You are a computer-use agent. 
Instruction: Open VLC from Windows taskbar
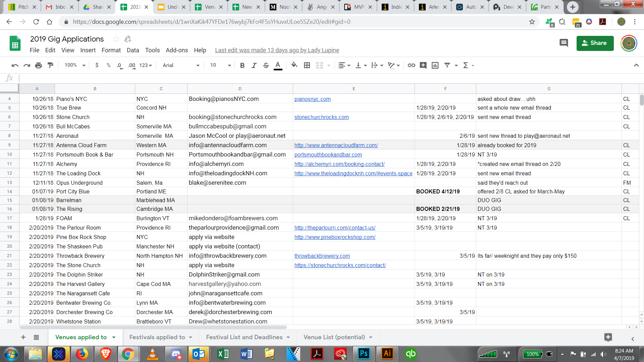(152, 354)
